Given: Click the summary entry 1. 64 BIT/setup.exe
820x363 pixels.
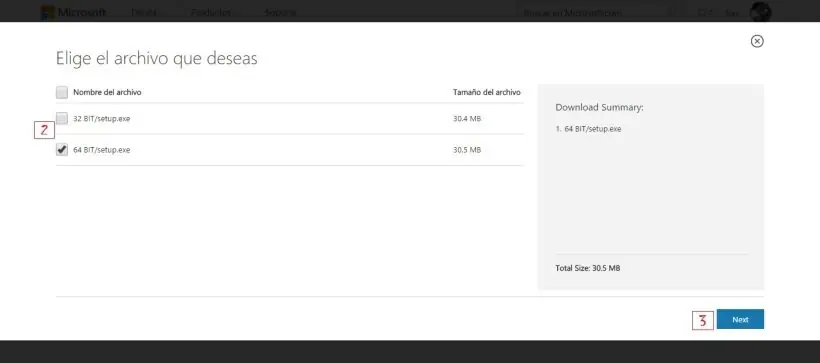Looking at the screenshot, I should coord(588,129).
